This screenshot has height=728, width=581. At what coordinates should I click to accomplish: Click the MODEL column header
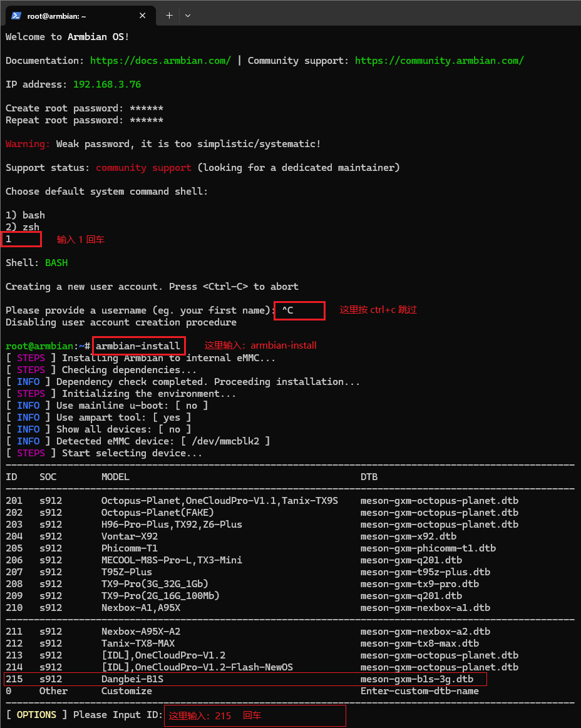(115, 477)
